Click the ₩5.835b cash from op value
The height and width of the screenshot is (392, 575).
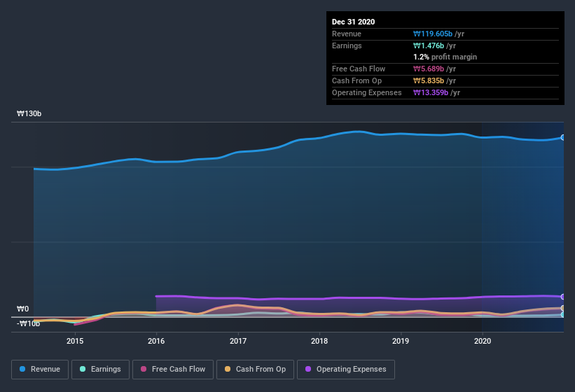[x=429, y=80]
